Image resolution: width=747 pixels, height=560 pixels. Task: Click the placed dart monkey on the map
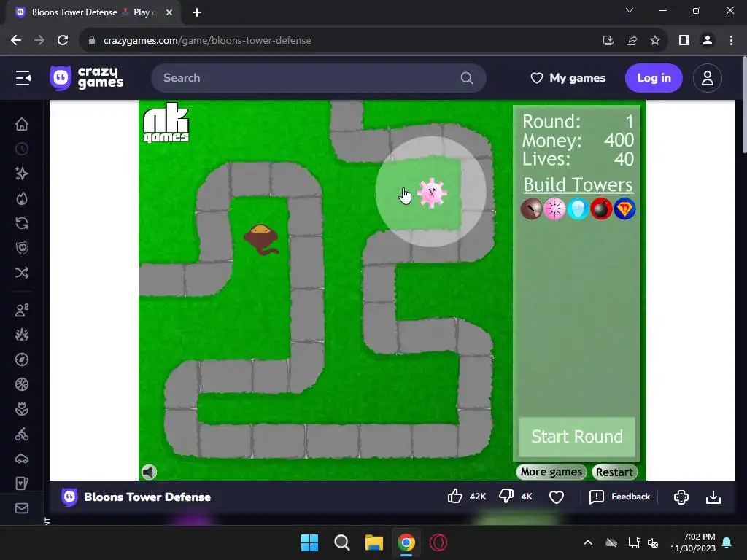[261, 239]
